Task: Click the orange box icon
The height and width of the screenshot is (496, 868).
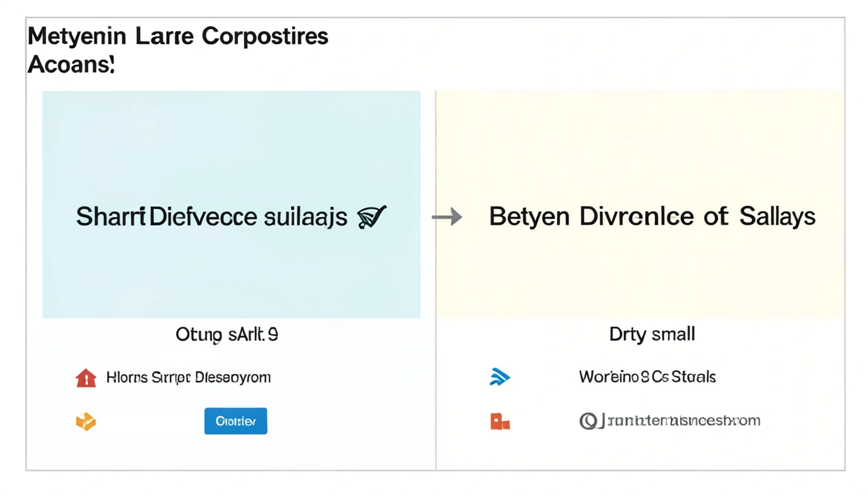Action: (x=86, y=422)
